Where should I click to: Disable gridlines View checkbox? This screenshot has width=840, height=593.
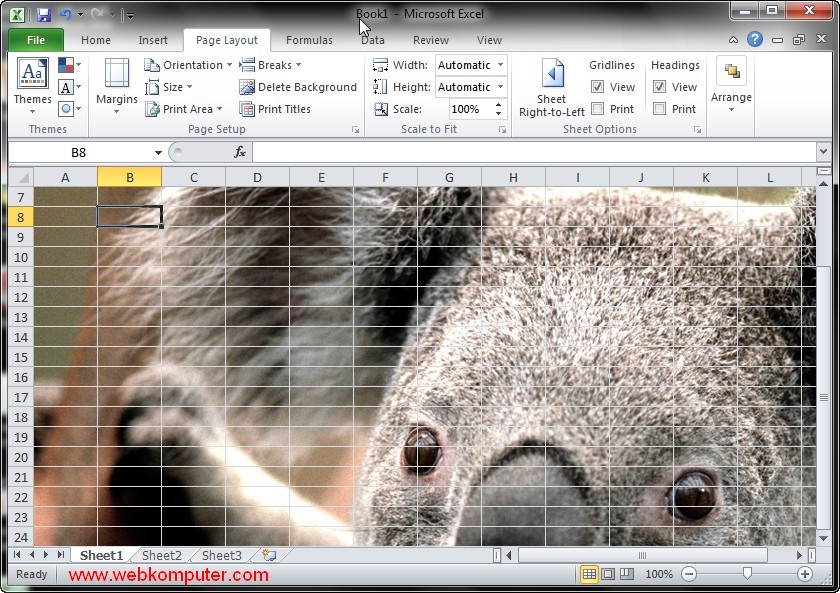pyautogui.click(x=597, y=87)
